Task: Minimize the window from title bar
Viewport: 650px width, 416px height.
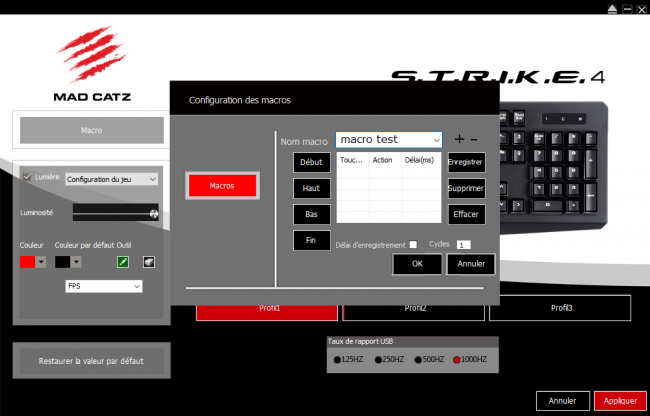Action: point(628,9)
